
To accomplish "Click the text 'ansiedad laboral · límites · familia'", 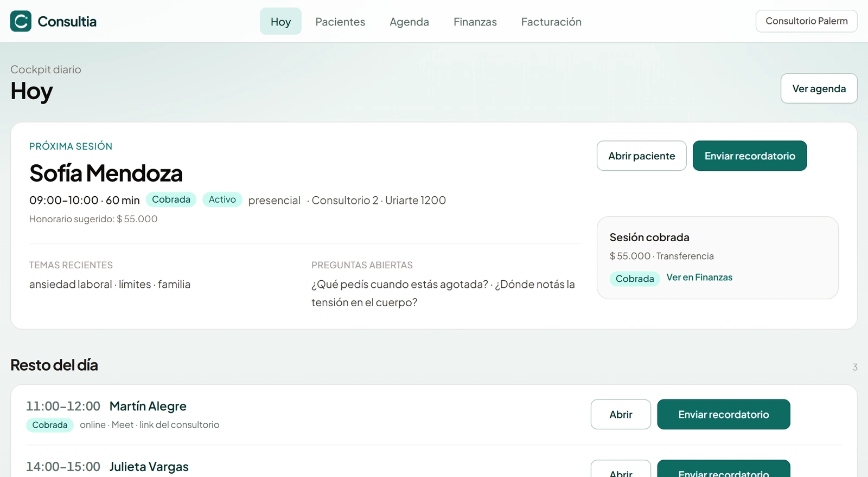I will pyautogui.click(x=110, y=285).
